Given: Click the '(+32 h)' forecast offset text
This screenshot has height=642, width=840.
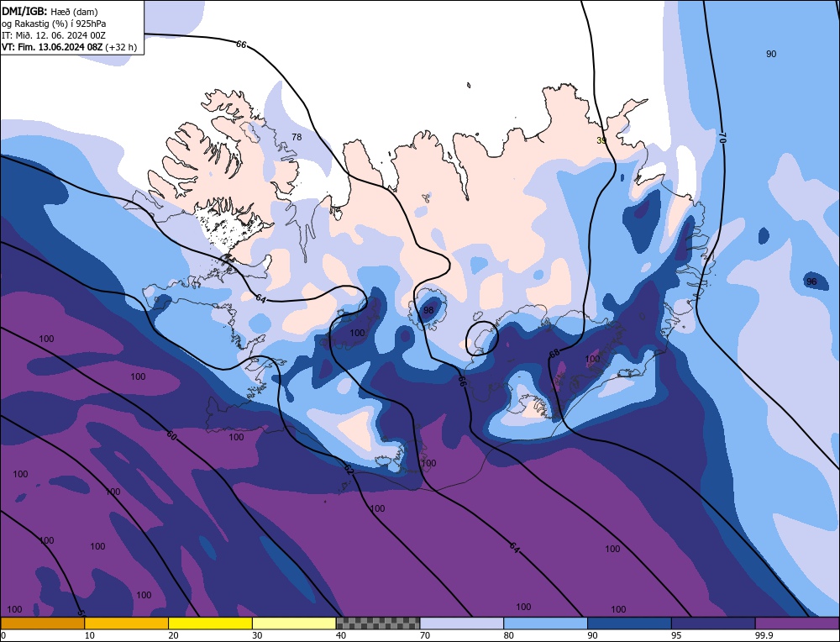Looking at the screenshot, I should (121, 47).
